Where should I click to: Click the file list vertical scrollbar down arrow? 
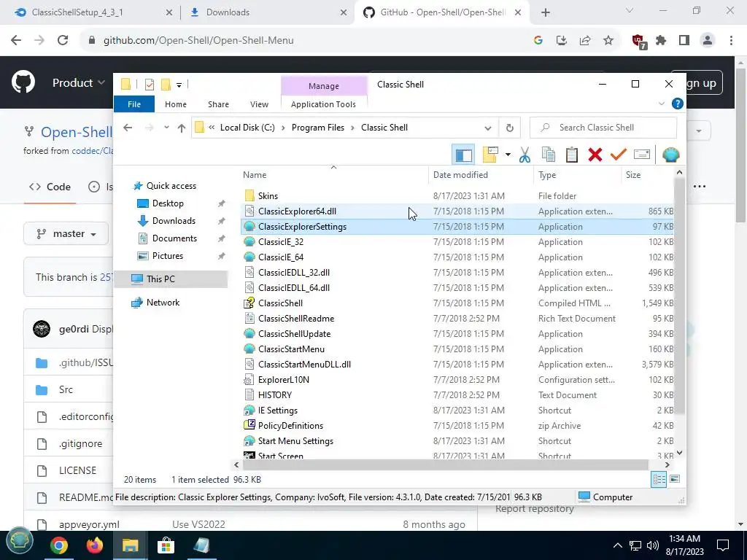(x=679, y=453)
